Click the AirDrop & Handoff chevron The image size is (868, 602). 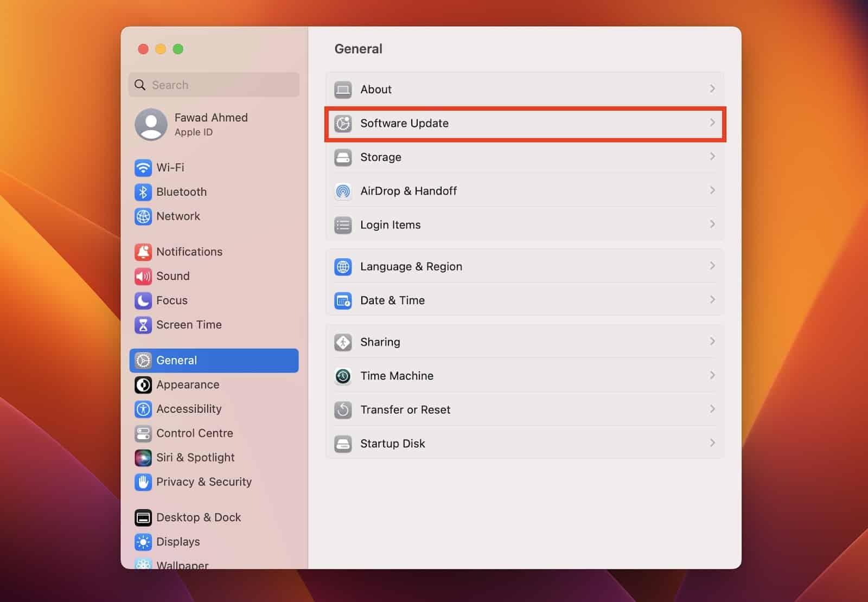[x=712, y=190]
